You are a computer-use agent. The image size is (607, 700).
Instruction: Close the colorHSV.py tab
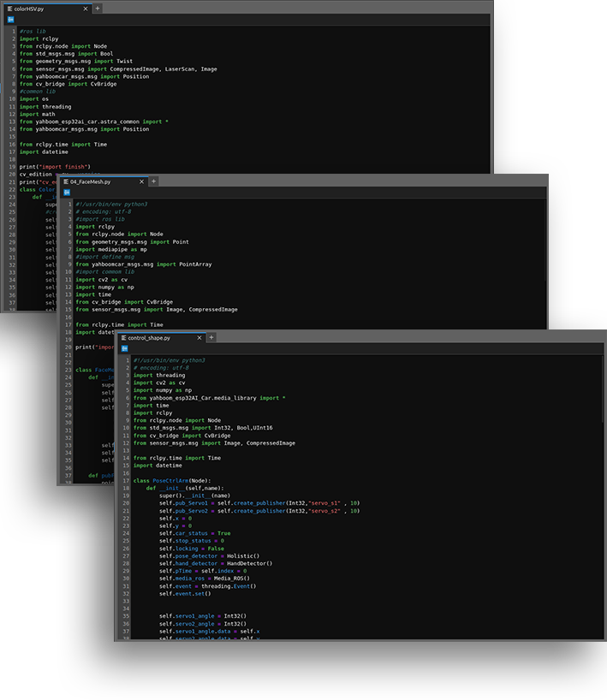(x=86, y=9)
